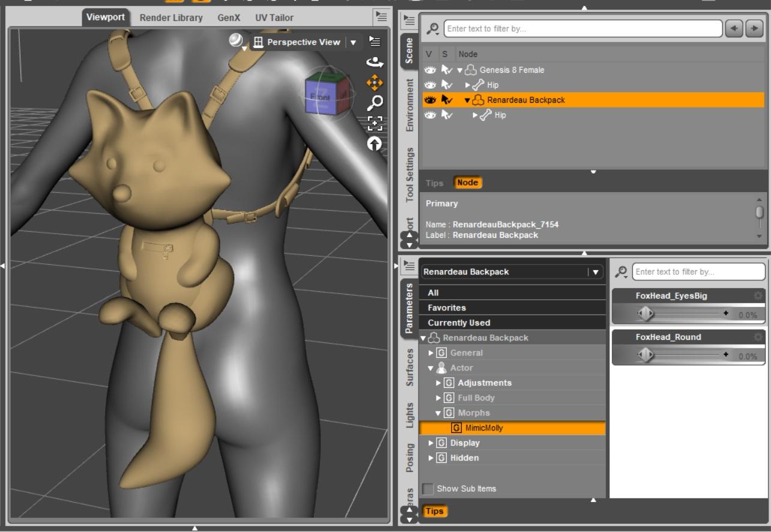Switch to the UV Tailor tab

coord(274,18)
